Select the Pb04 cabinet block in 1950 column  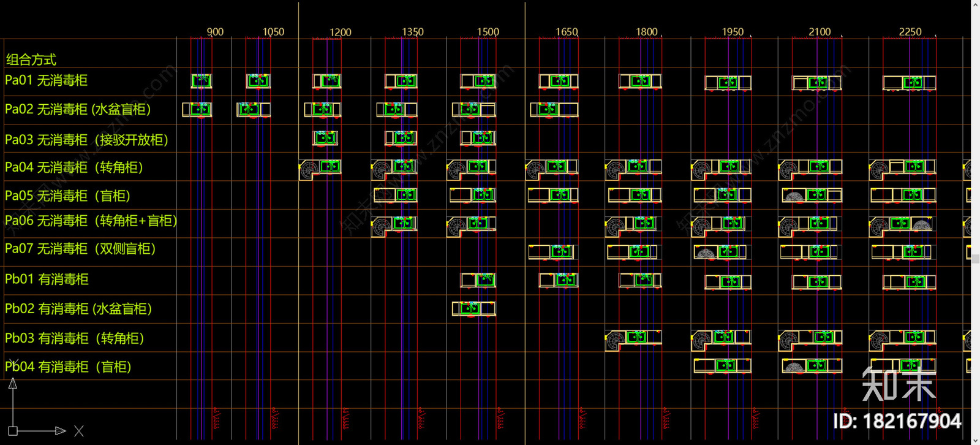point(723,366)
